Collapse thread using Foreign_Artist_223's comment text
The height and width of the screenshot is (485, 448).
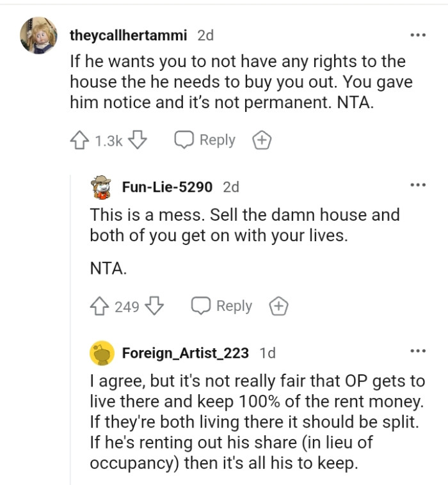pos(256,422)
